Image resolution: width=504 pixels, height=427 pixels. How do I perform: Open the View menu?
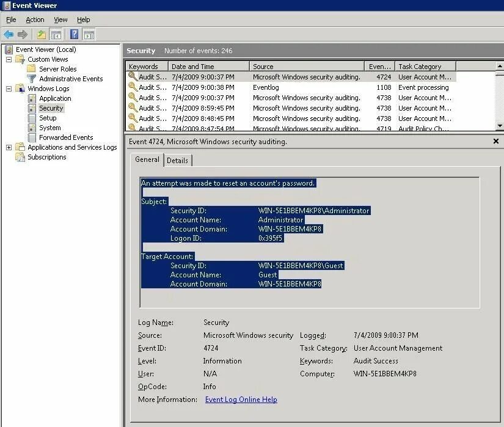(60, 20)
